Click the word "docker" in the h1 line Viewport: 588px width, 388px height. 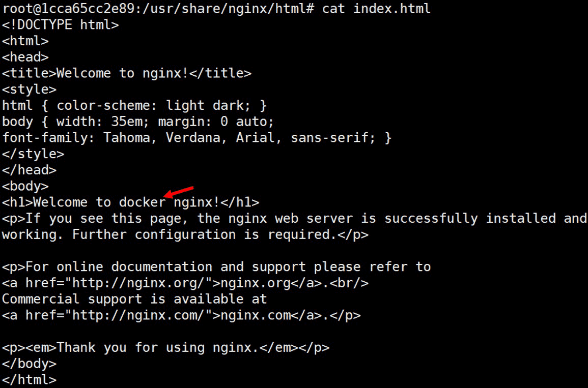[142, 202]
